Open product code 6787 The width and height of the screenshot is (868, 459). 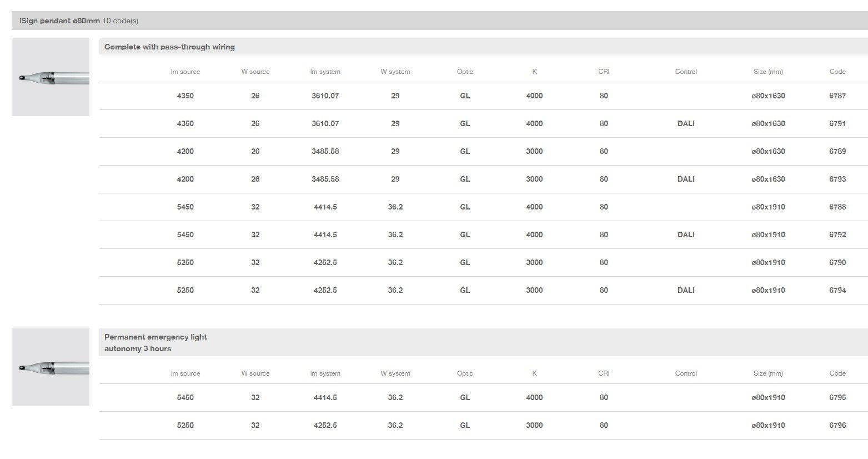coord(837,96)
